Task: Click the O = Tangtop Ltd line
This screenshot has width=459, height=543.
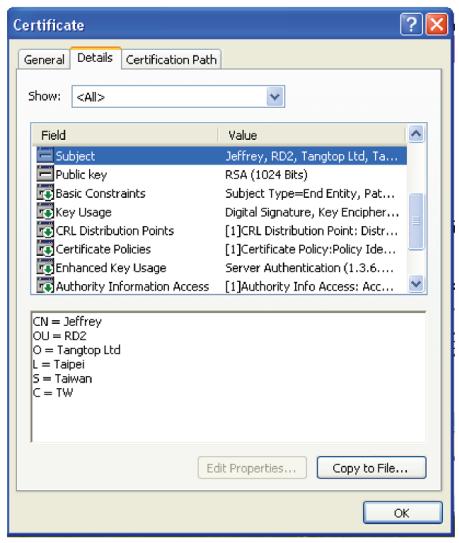Action: tap(77, 350)
